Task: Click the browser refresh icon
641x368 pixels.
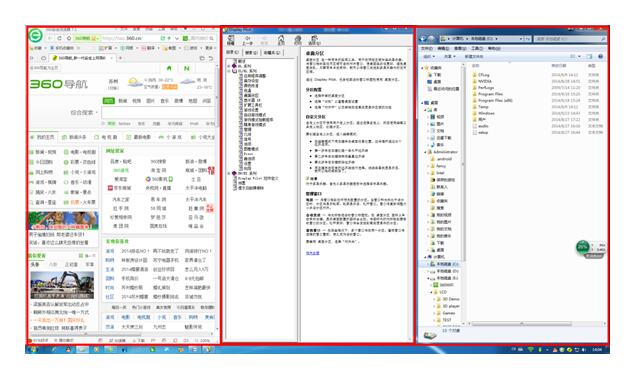Action: tap(60, 38)
